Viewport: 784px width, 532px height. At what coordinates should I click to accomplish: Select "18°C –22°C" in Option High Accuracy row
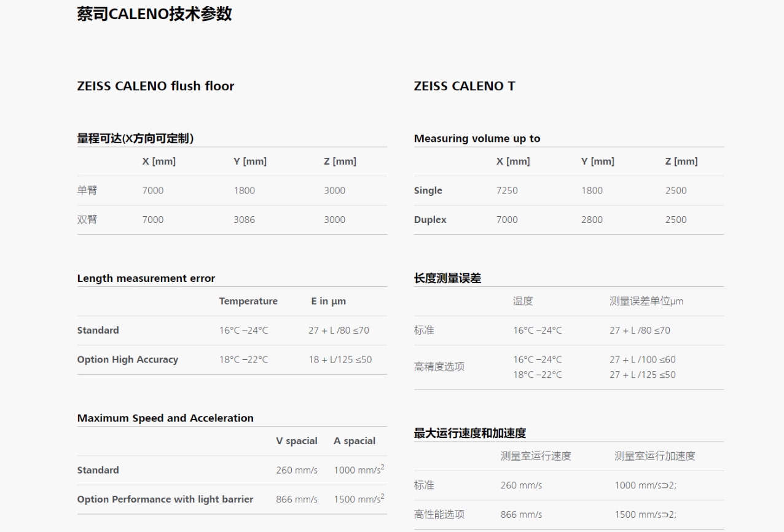coord(244,360)
